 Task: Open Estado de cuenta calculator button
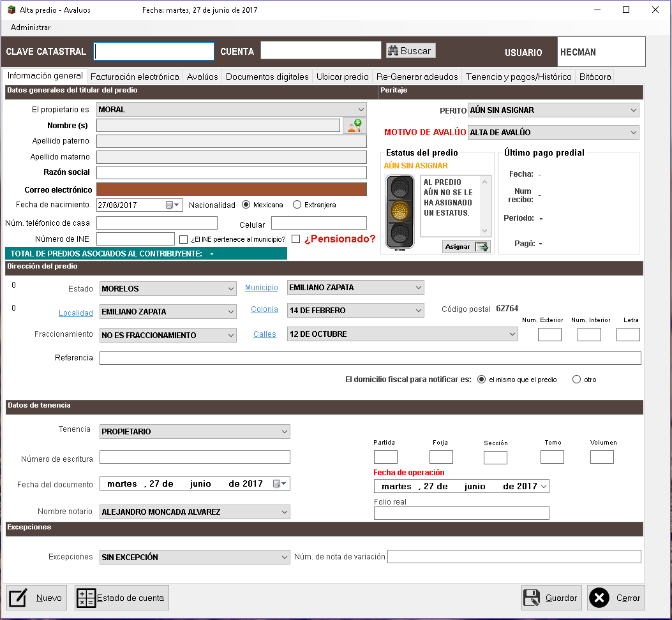pyautogui.click(x=121, y=598)
